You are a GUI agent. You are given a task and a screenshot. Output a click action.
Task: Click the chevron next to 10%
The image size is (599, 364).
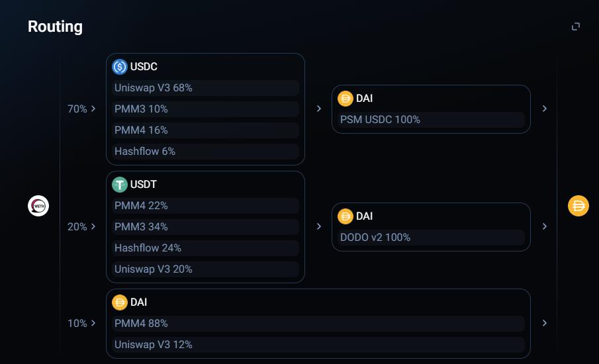(x=93, y=323)
